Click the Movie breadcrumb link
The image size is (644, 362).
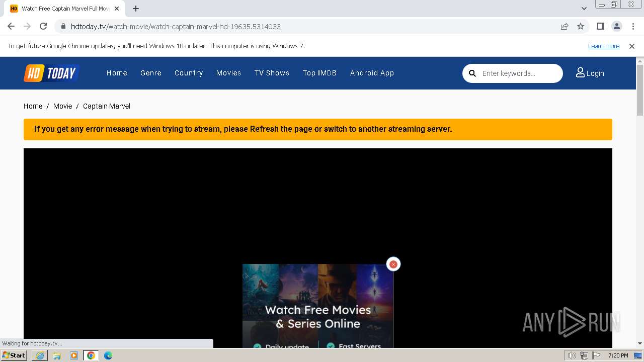tap(62, 106)
